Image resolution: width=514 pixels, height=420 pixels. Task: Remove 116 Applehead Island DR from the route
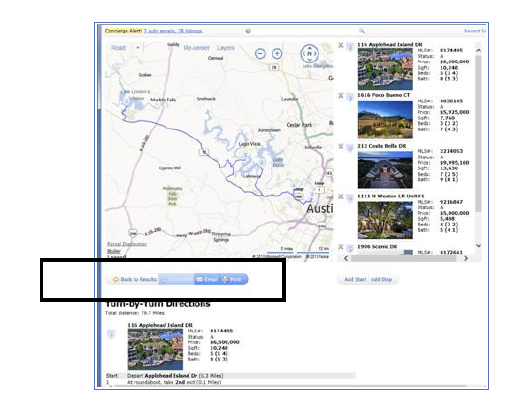tap(340, 45)
